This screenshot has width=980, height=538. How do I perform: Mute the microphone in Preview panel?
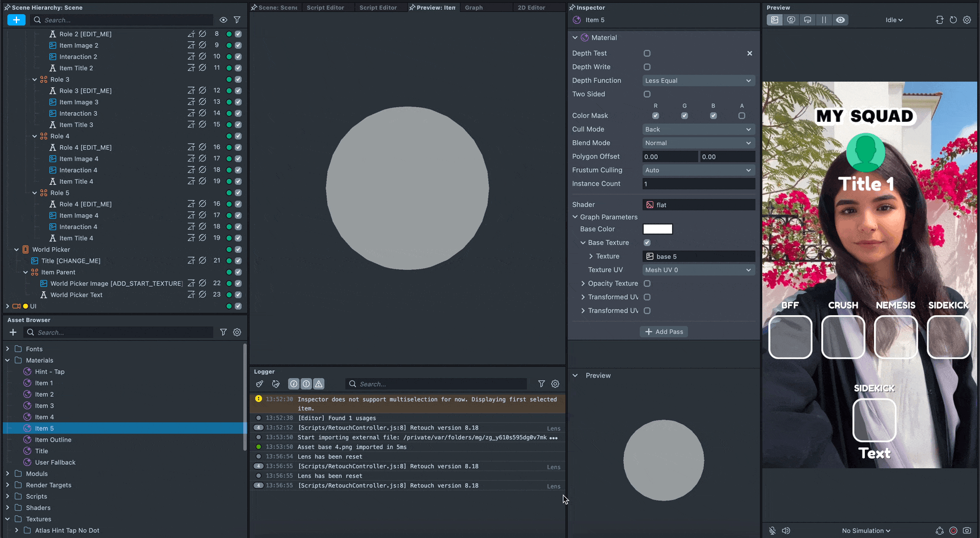tap(772, 531)
